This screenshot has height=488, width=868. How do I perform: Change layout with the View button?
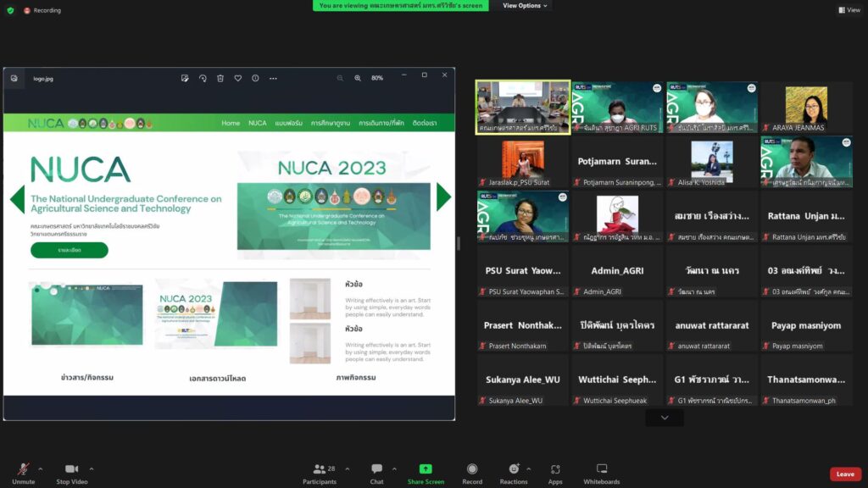(849, 10)
